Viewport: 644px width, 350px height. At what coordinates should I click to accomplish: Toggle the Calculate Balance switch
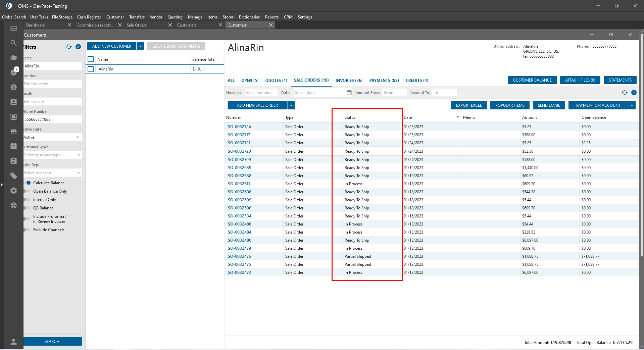point(28,183)
